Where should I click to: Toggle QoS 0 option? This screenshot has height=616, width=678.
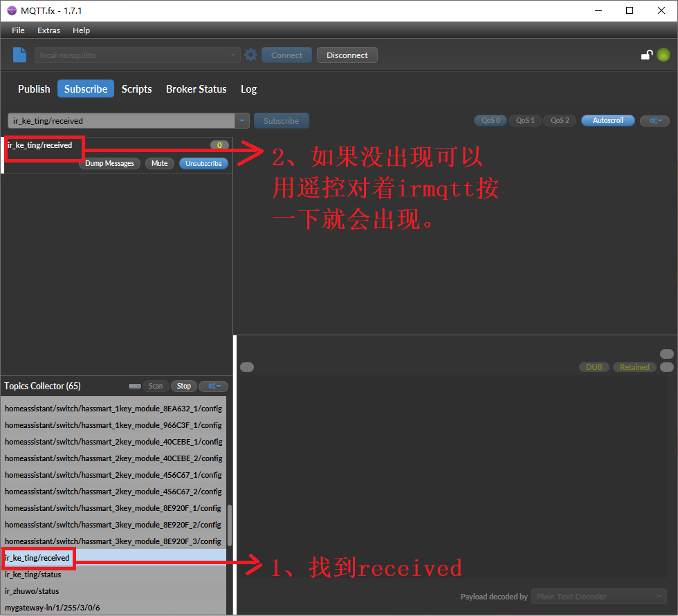click(491, 120)
